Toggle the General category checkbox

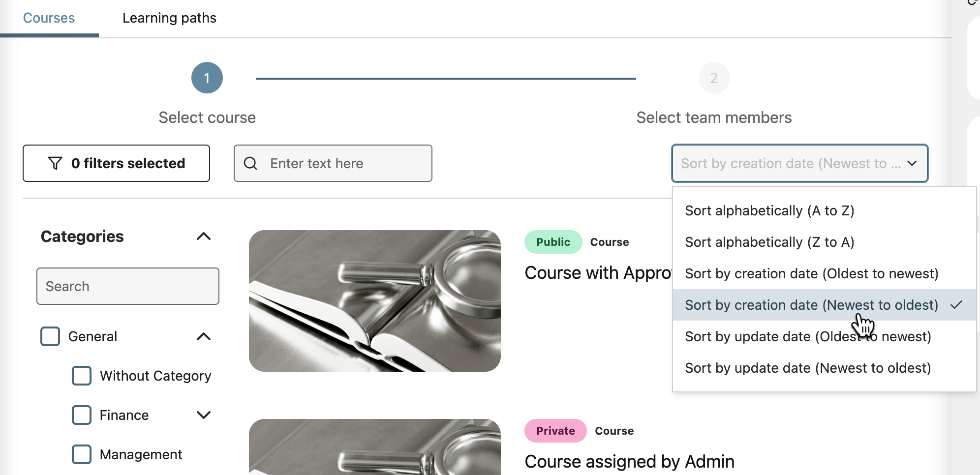coord(50,336)
